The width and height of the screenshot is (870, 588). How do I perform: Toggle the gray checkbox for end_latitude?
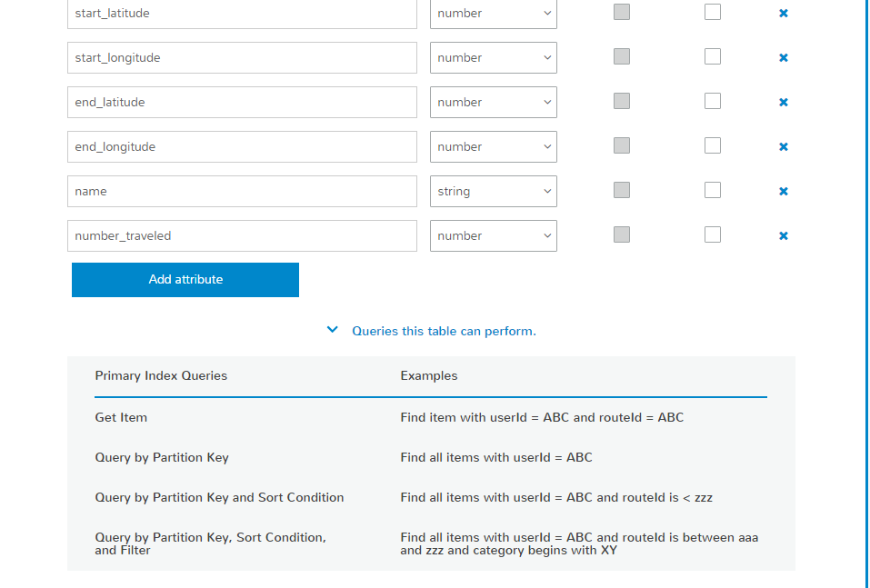click(622, 101)
